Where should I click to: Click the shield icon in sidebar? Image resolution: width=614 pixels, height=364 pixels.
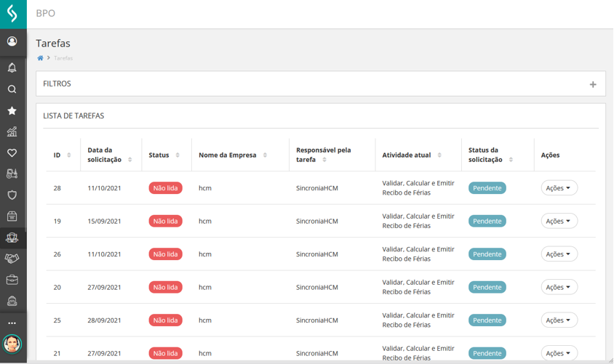point(12,195)
